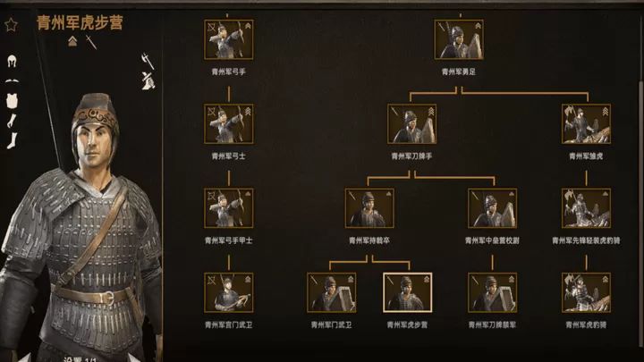Select the body armor equipment slot icon
Image resolution: width=644 pixels, height=362 pixels.
(12, 100)
